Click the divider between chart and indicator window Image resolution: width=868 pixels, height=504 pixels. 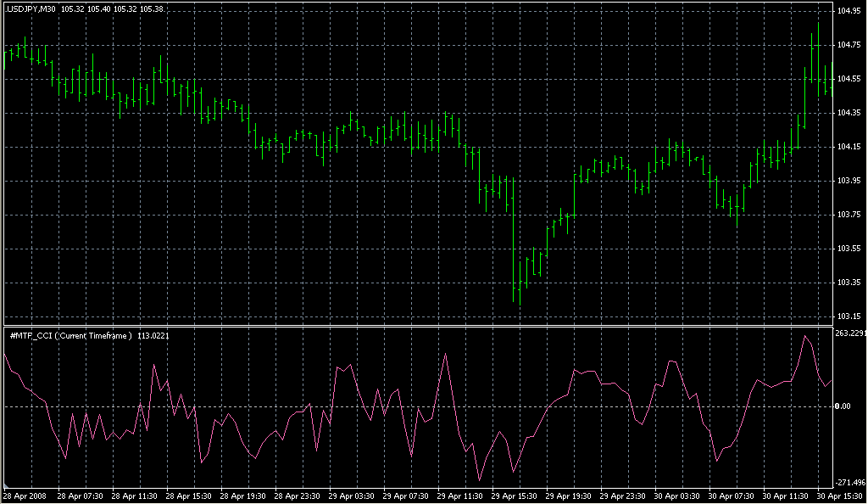coord(415,326)
